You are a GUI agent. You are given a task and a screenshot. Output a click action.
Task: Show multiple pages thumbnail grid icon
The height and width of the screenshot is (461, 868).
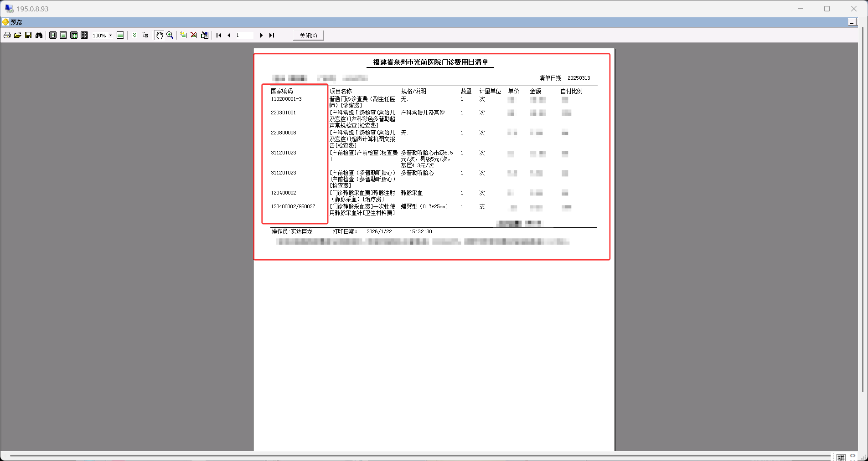point(84,35)
